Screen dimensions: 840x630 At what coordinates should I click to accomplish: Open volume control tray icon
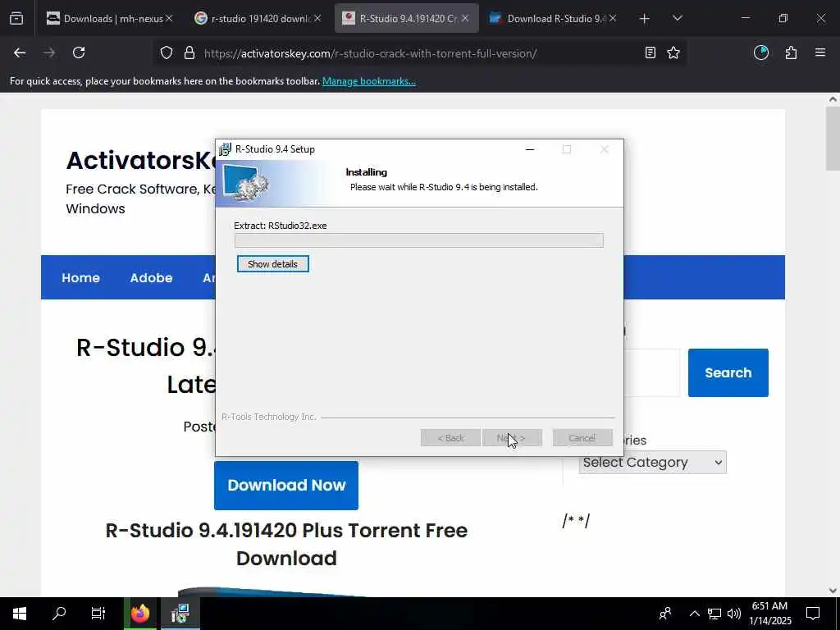click(734, 614)
